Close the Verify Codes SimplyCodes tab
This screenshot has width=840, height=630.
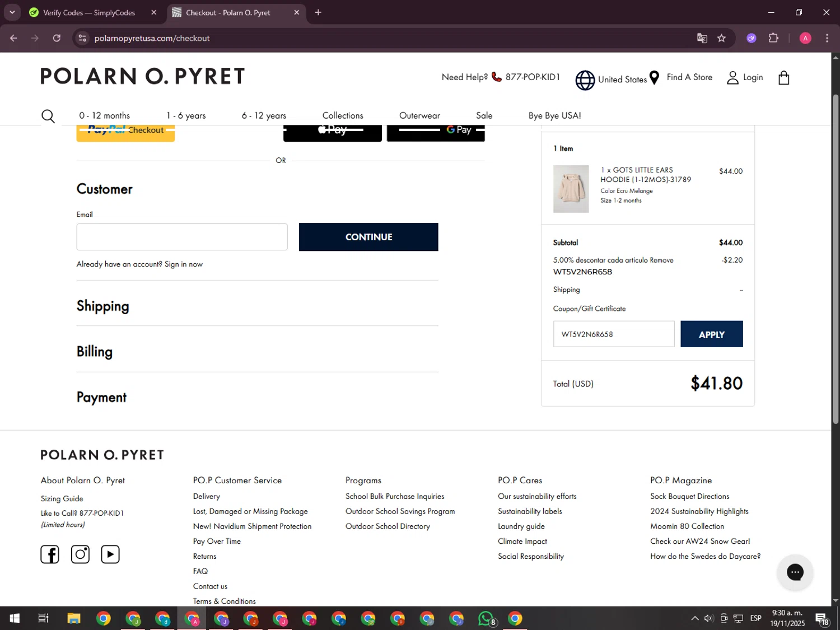click(x=154, y=12)
